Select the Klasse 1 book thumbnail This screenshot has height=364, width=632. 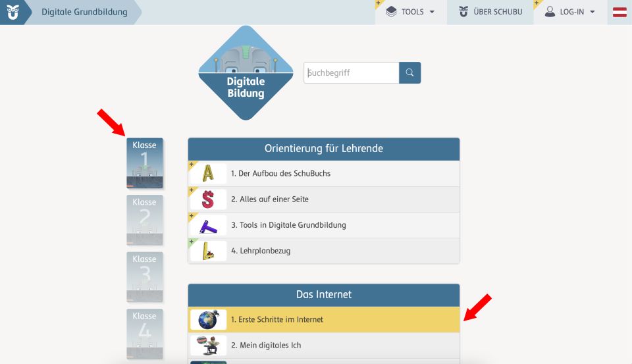pos(144,163)
